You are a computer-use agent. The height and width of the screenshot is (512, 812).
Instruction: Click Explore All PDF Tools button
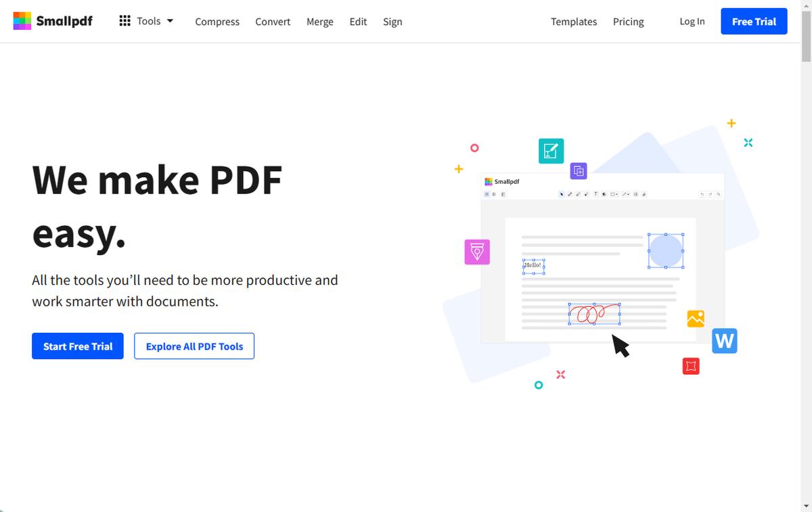click(194, 346)
